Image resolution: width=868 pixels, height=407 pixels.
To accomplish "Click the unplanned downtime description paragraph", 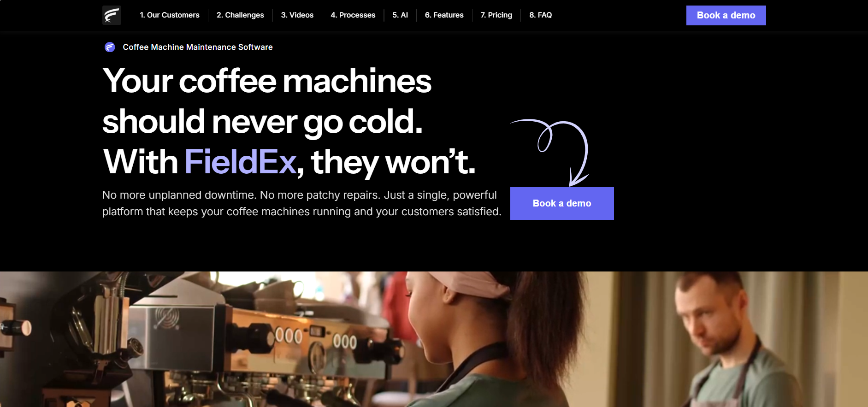I will (x=301, y=203).
